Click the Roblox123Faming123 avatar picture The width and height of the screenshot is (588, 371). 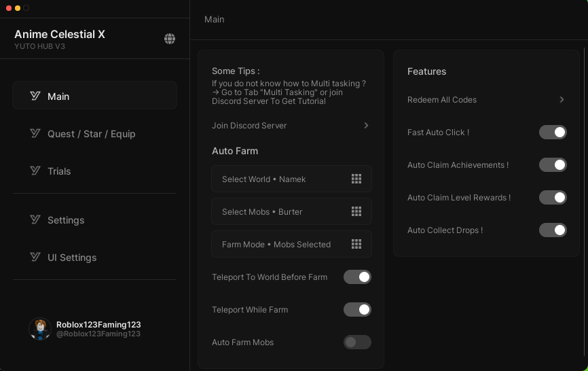click(x=40, y=329)
